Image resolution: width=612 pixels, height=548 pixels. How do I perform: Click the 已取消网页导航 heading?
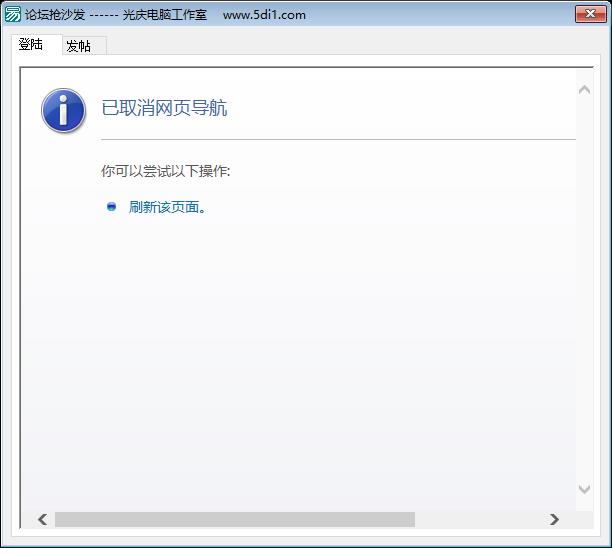(x=164, y=108)
